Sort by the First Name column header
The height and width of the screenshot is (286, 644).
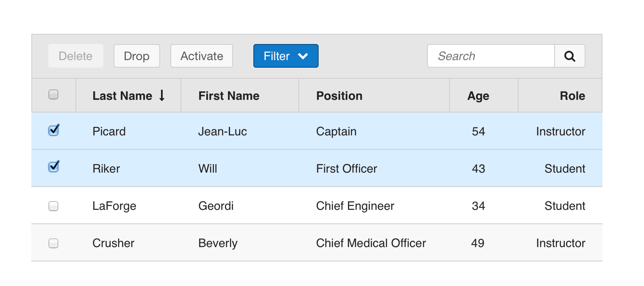(229, 96)
